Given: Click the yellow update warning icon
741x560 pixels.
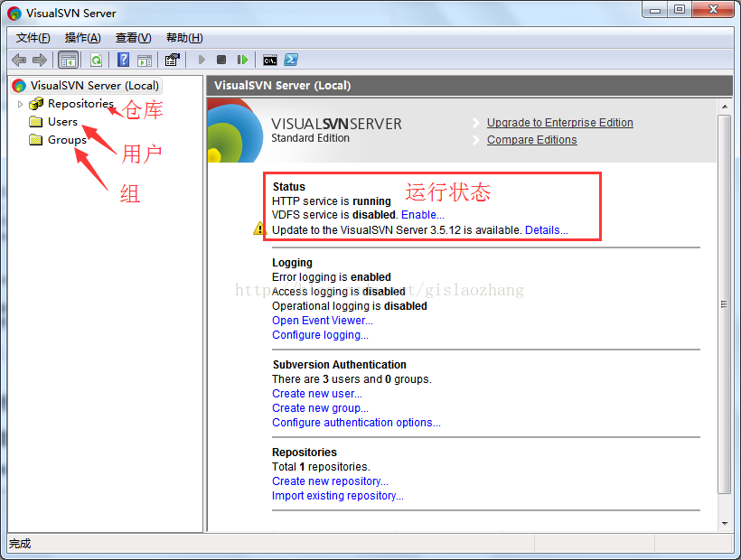Looking at the screenshot, I should pyautogui.click(x=259, y=229).
